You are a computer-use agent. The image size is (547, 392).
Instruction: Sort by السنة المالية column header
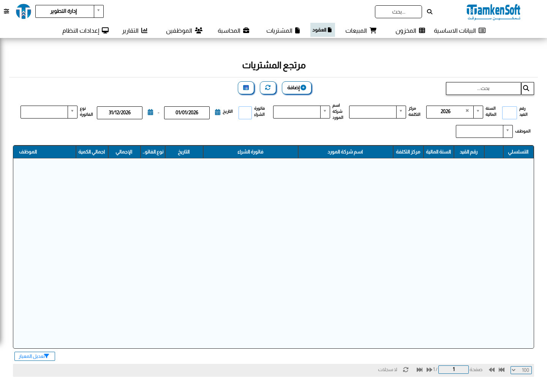438,152
